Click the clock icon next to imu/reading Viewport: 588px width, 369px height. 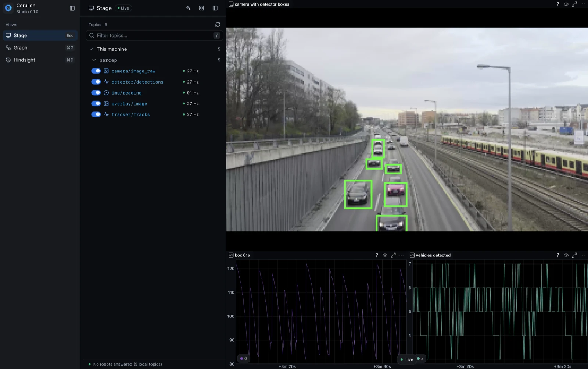[106, 93]
